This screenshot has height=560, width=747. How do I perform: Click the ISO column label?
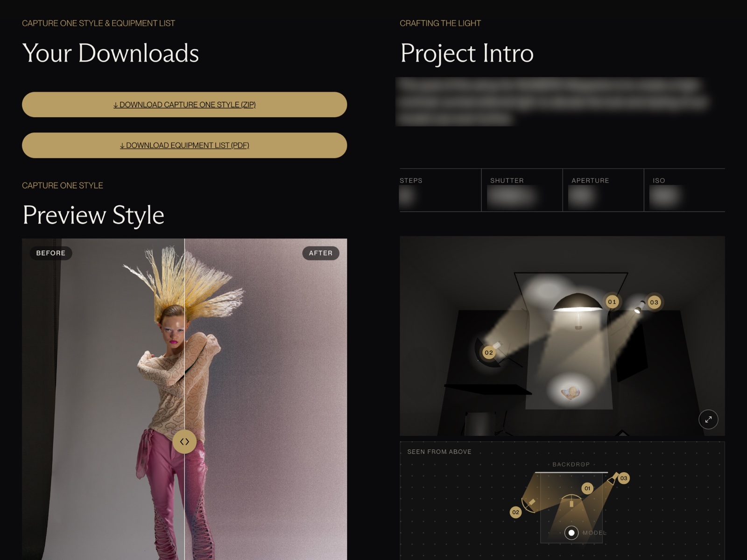coord(659,181)
